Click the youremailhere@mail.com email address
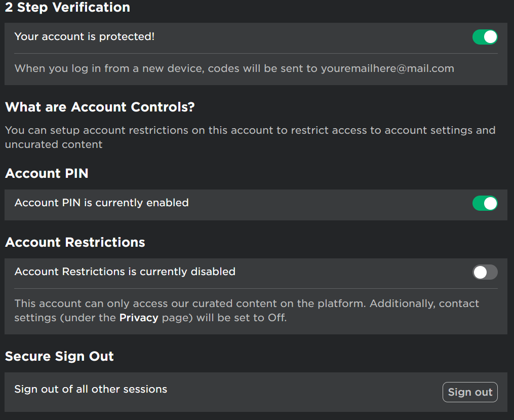This screenshot has height=420, width=514. pos(387,68)
